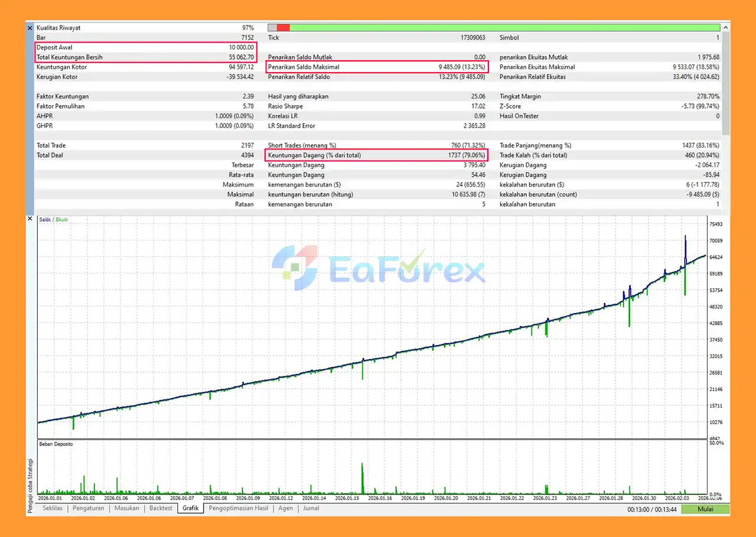The width and height of the screenshot is (756, 537).
Task: Click the Keuntungan Dagang (% dari total) row
Action: tap(377, 155)
